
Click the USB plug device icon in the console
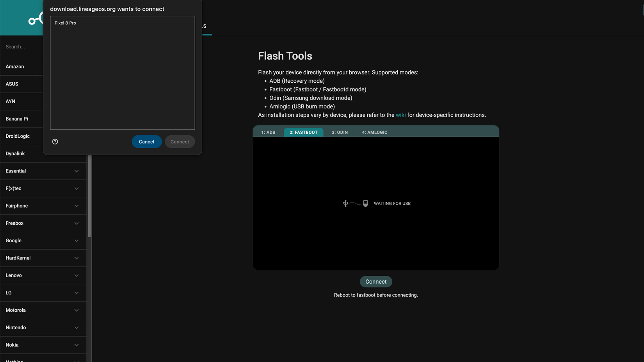365,203
